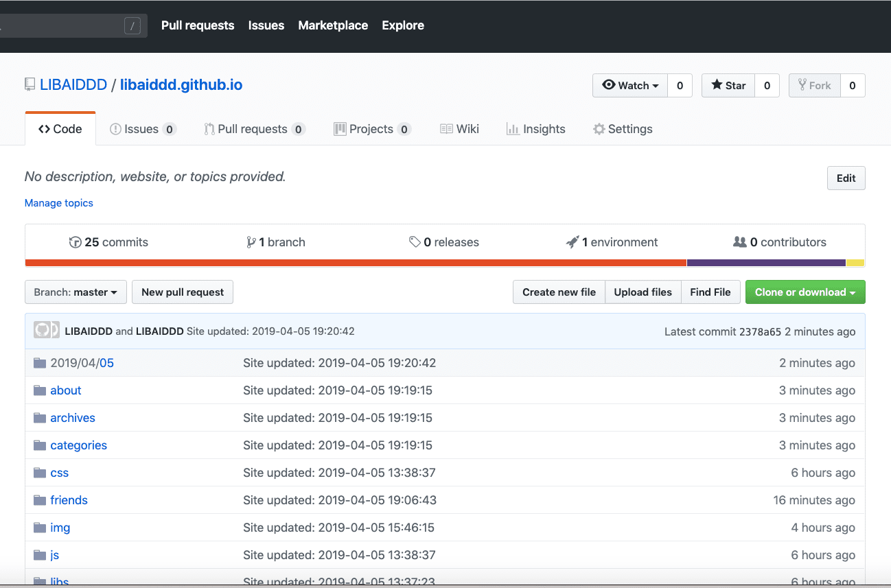Viewport: 891px width, 588px height.
Task: Open Issues in the top navigation
Action: tap(266, 25)
